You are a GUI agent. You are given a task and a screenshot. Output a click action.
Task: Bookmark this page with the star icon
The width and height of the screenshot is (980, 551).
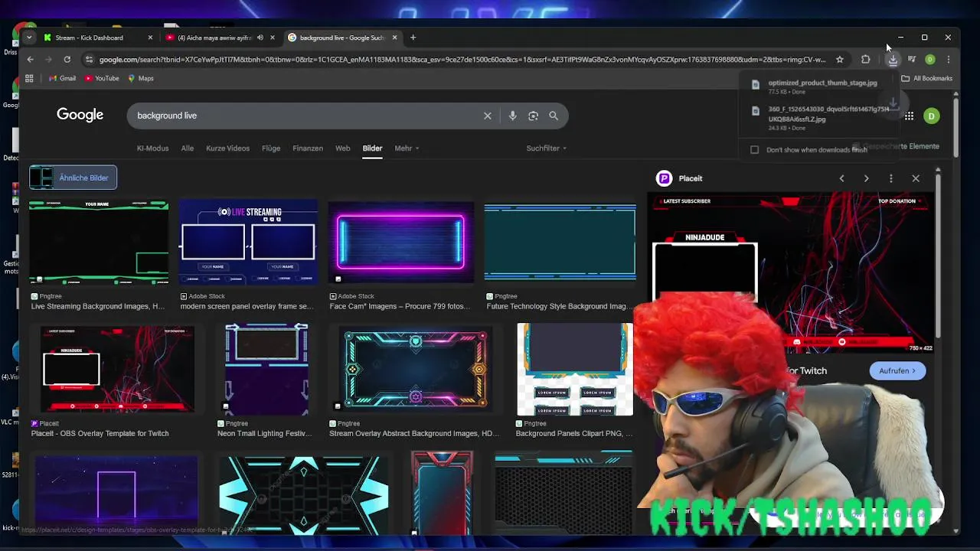pos(840,59)
